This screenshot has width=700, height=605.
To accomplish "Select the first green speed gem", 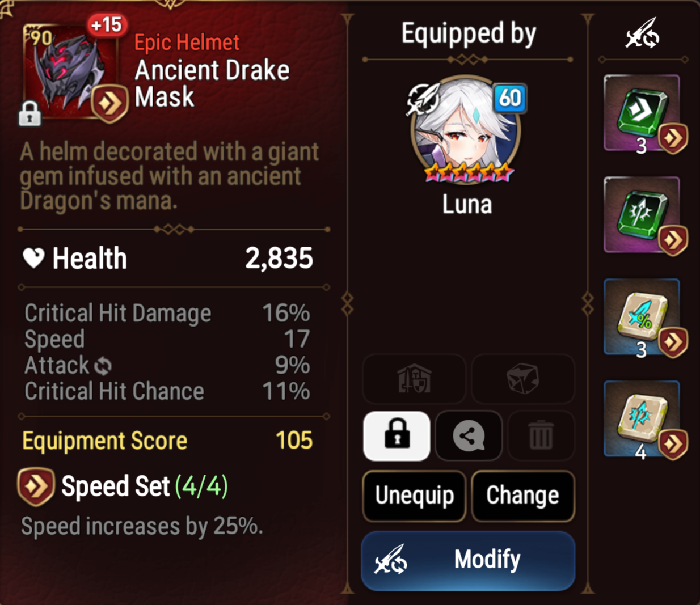I will pyautogui.click(x=642, y=113).
